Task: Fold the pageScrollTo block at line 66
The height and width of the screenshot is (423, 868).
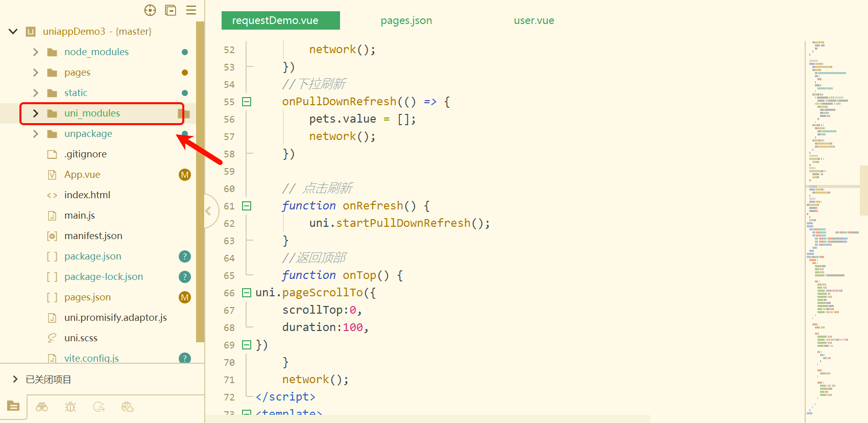Action: tap(247, 293)
